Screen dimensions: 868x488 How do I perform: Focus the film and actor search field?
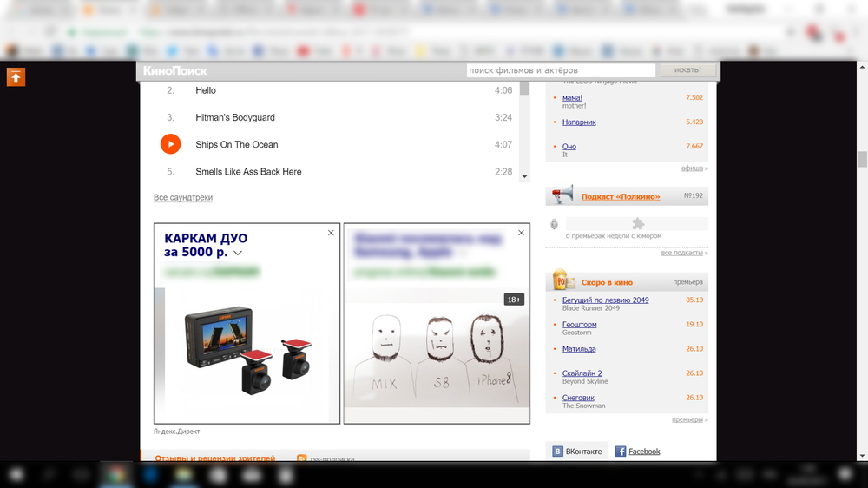pyautogui.click(x=561, y=70)
